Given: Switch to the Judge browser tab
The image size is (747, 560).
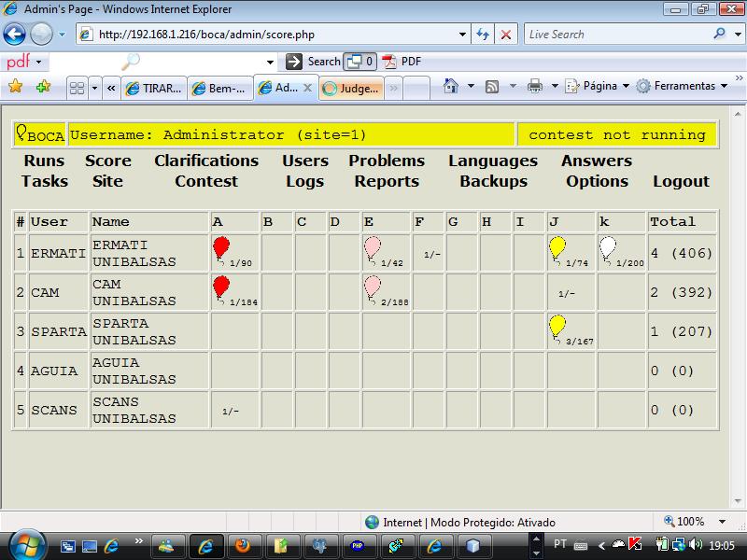Looking at the screenshot, I should [351, 89].
